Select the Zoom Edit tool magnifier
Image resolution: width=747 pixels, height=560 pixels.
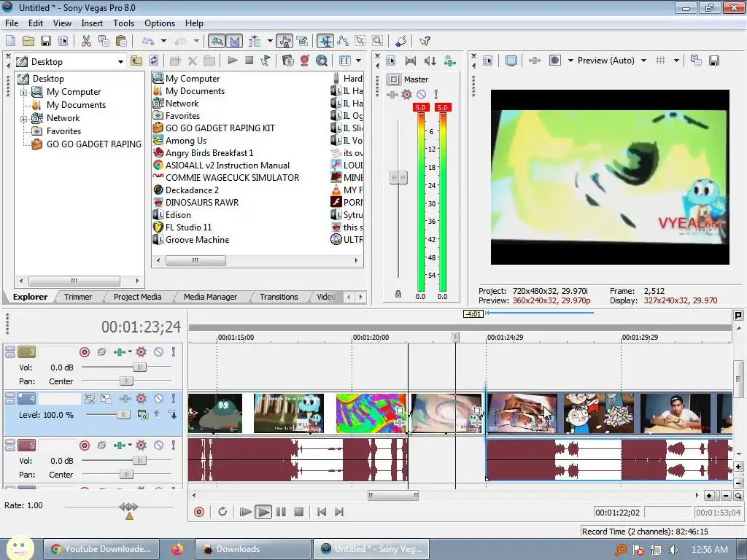coord(377,41)
